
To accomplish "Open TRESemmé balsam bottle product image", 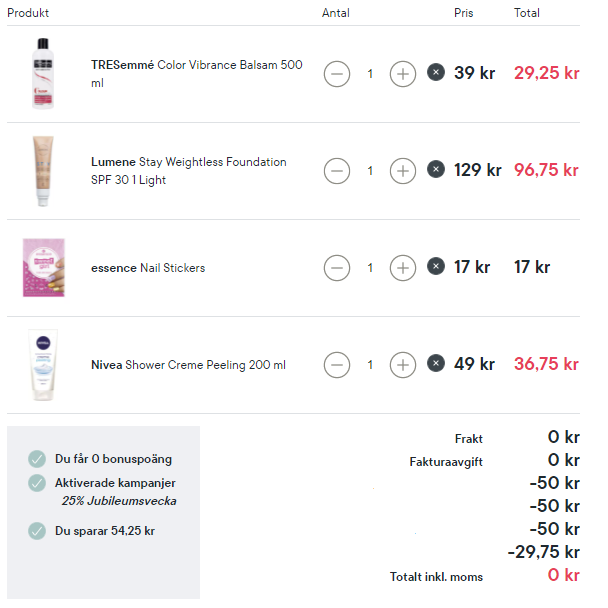I will pyautogui.click(x=43, y=74).
